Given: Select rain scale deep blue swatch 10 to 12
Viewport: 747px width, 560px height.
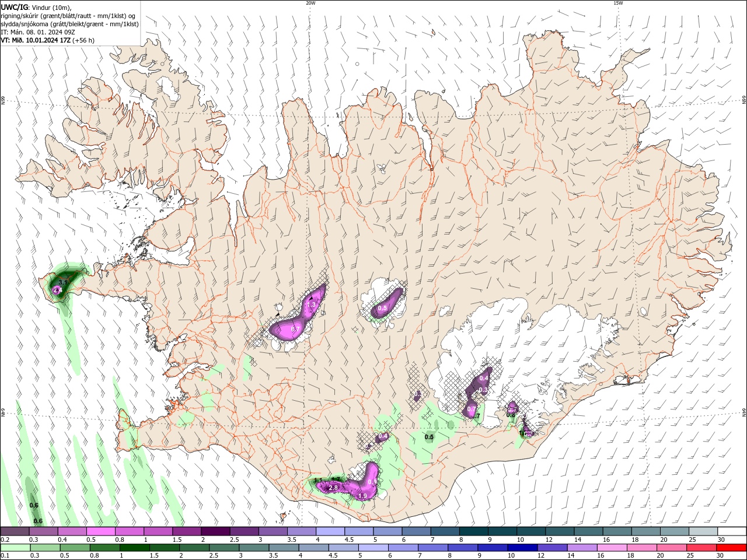Looking at the screenshot, I should point(523,548).
